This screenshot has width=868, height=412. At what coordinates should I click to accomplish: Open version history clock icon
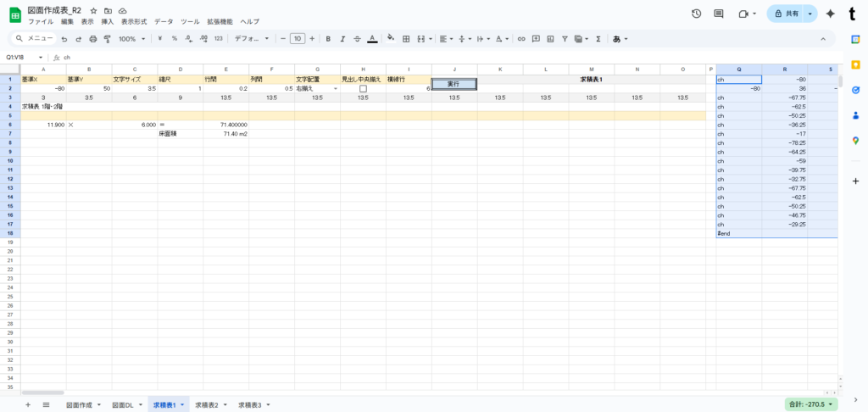697,14
